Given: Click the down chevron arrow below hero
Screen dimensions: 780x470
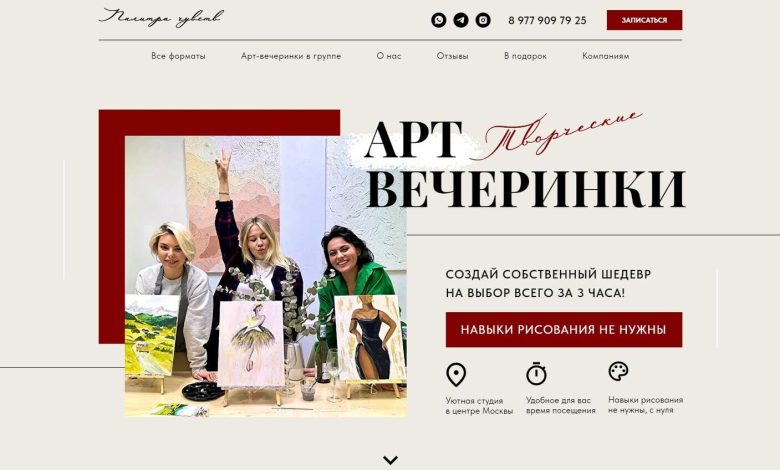Looking at the screenshot, I should point(390,460).
